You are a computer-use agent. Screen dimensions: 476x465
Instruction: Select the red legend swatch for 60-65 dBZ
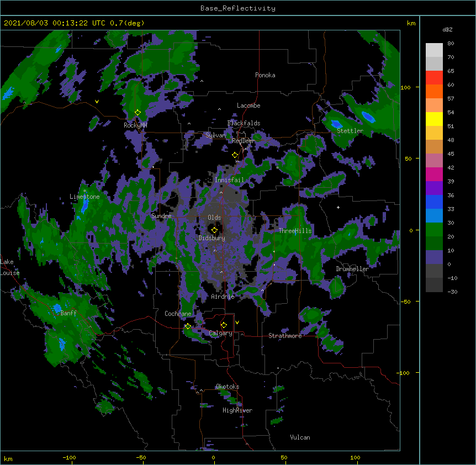pos(434,78)
